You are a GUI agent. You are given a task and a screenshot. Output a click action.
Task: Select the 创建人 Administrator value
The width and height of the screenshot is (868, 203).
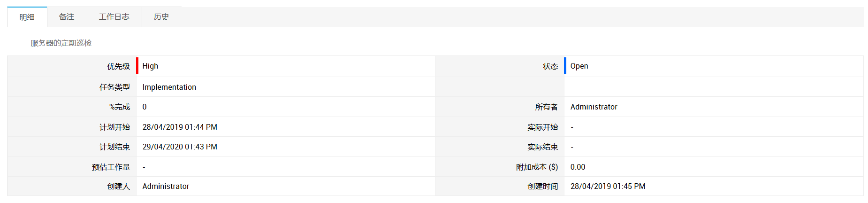(166, 187)
